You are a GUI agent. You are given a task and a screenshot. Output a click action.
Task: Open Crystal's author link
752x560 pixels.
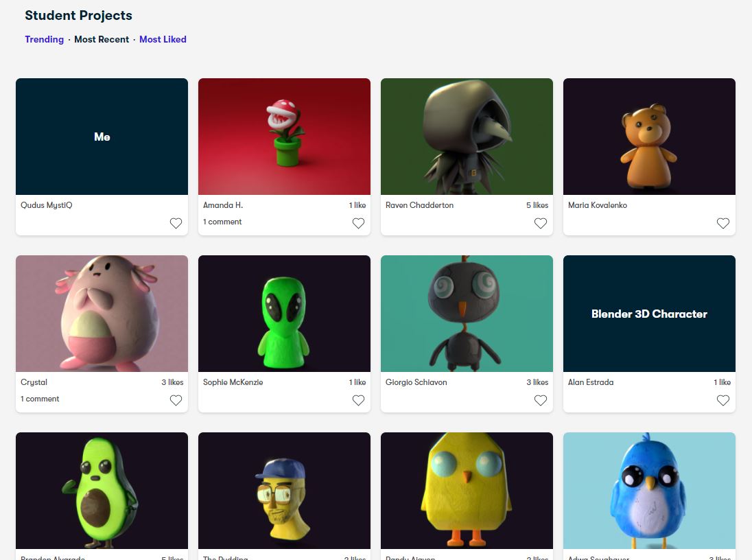coord(34,382)
